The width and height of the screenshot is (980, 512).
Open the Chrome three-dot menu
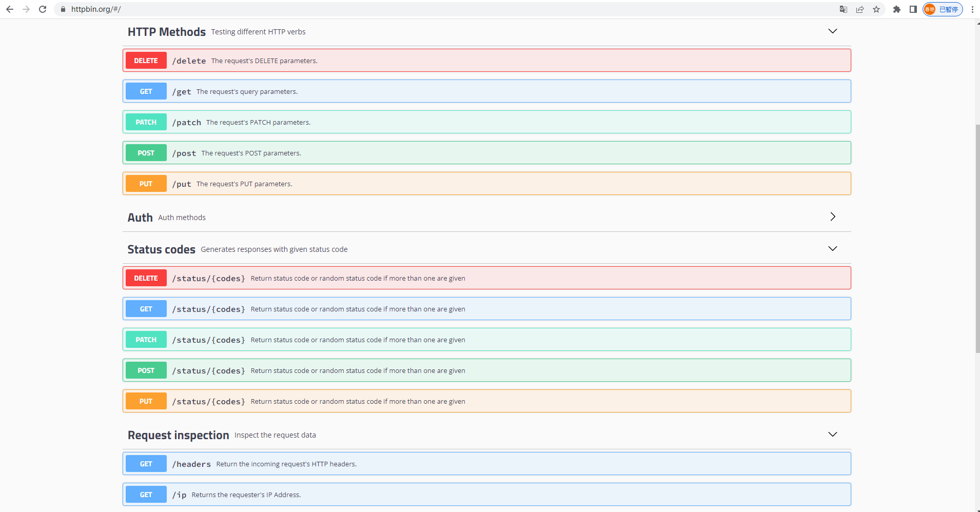972,9
